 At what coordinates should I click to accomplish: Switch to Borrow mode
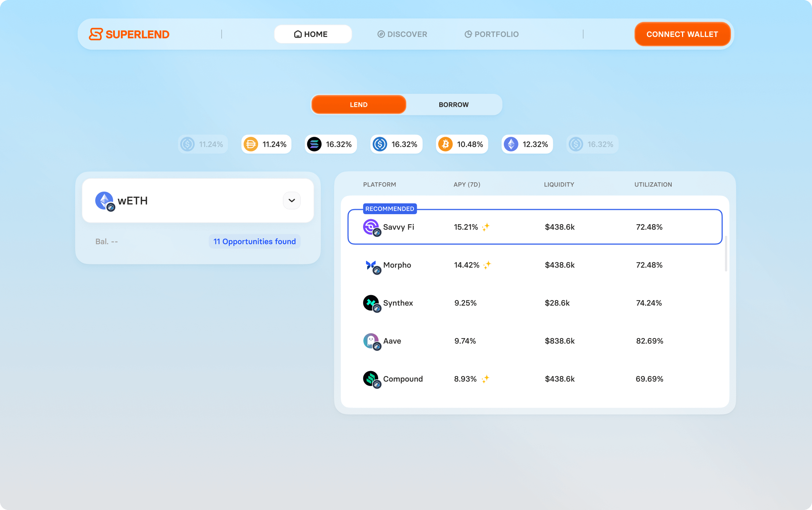[x=454, y=105]
